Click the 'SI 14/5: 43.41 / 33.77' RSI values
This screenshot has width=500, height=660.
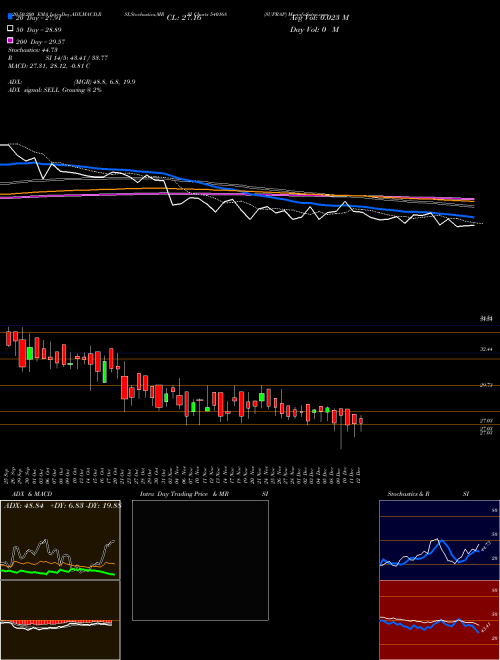point(77,58)
